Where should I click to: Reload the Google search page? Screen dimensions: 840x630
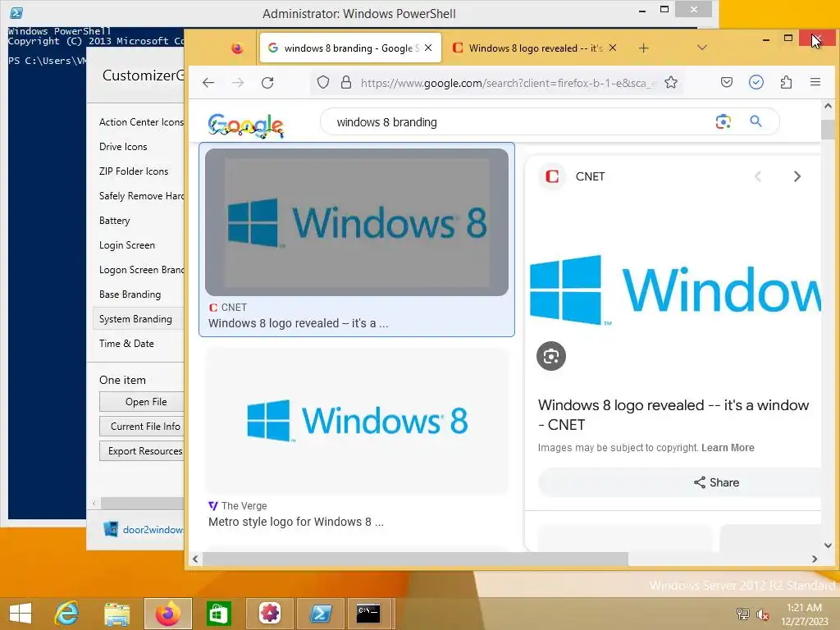(x=267, y=83)
